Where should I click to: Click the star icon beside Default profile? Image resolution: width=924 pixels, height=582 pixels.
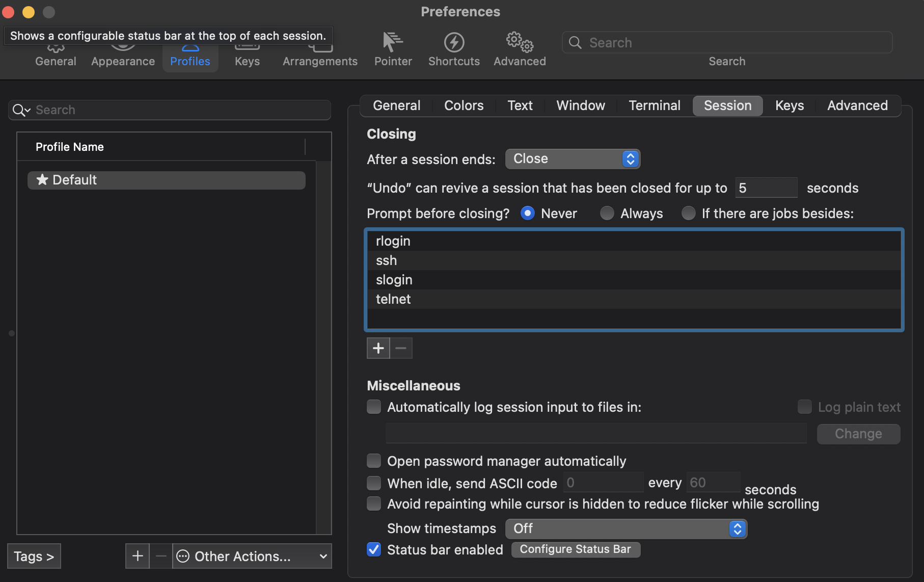(42, 179)
